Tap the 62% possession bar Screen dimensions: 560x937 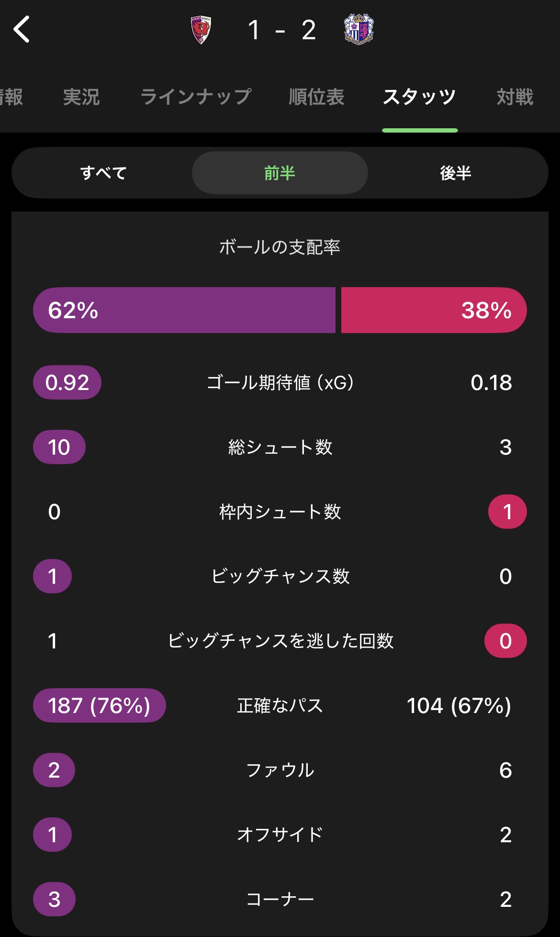click(184, 310)
